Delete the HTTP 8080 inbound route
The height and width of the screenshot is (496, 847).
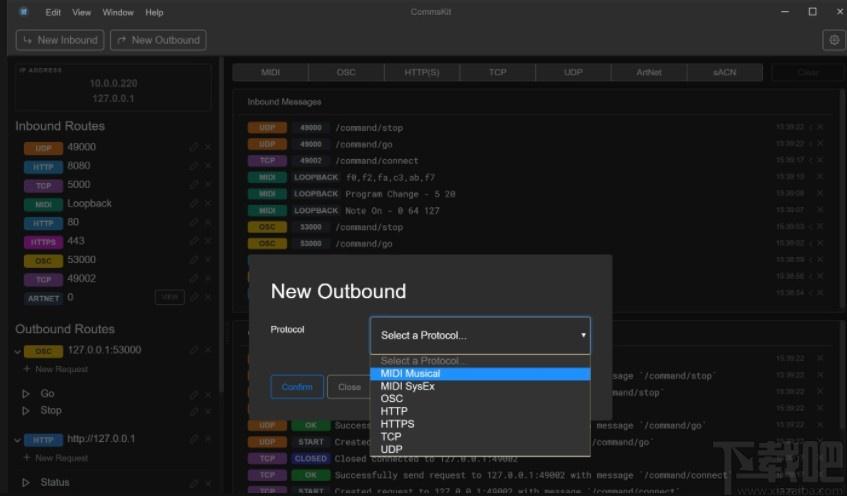(208, 166)
